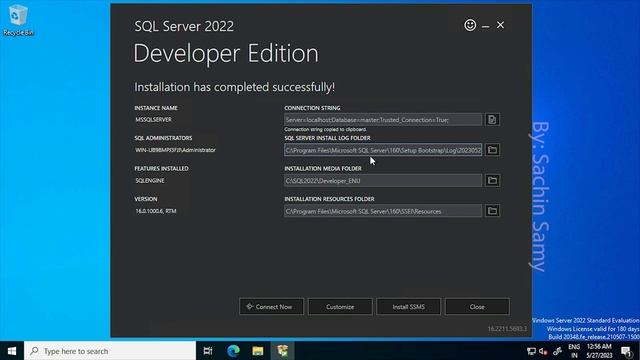Open the Recycle Bin desktop icon
This screenshot has width=640, height=360.
click(18, 20)
